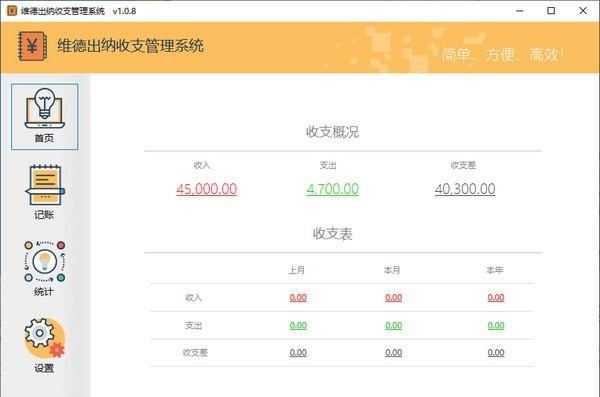Open this month's 收支差 0.00 link

tap(393, 353)
